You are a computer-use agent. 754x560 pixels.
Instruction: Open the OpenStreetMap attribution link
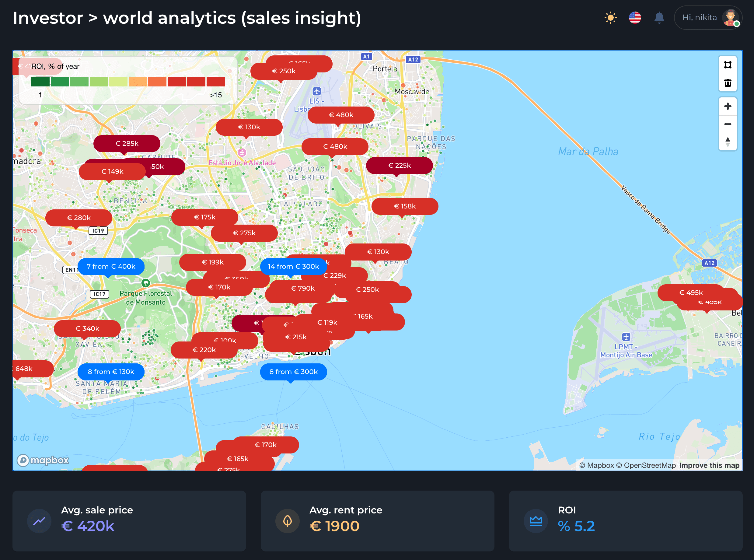pyautogui.click(x=646, y=465)
